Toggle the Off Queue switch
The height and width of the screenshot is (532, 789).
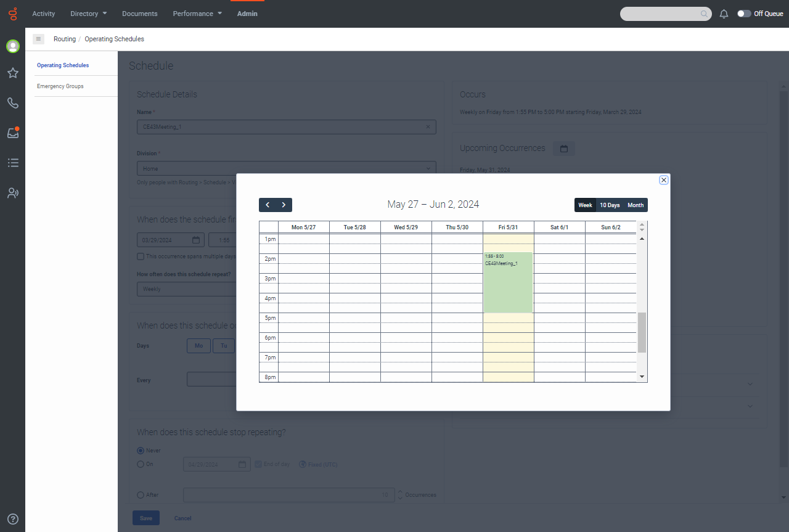[x=744, y=14]
